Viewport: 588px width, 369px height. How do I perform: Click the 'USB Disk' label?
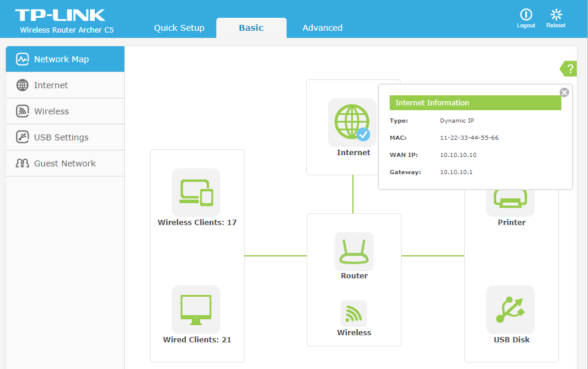point(512,340)
